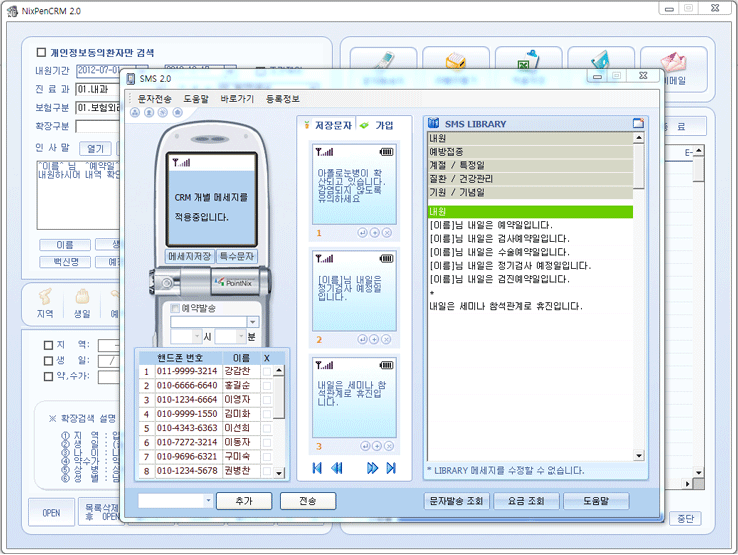Open the reservation date dropdown

tap(253, 322)
